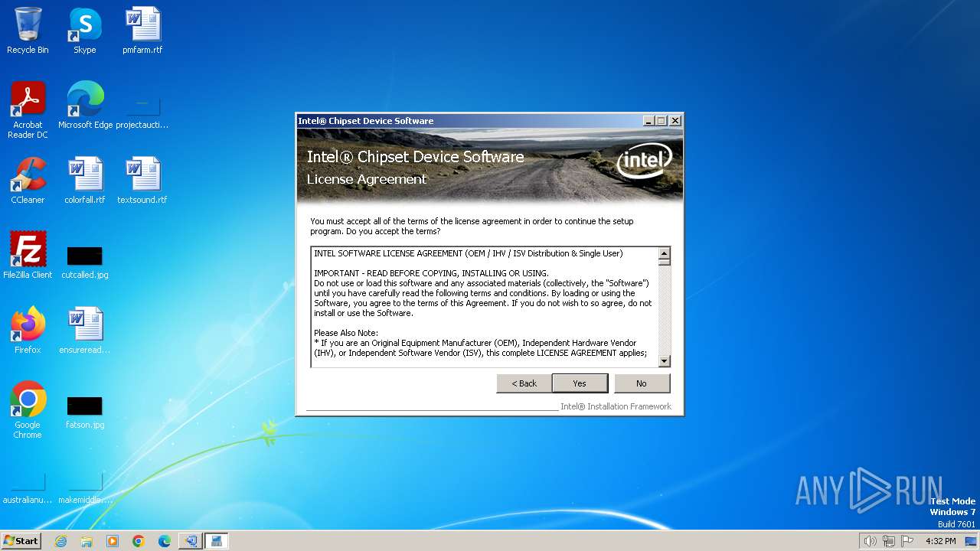Accept the license with Yes
This screenshot has height=551, width=980.
point(580,383)
